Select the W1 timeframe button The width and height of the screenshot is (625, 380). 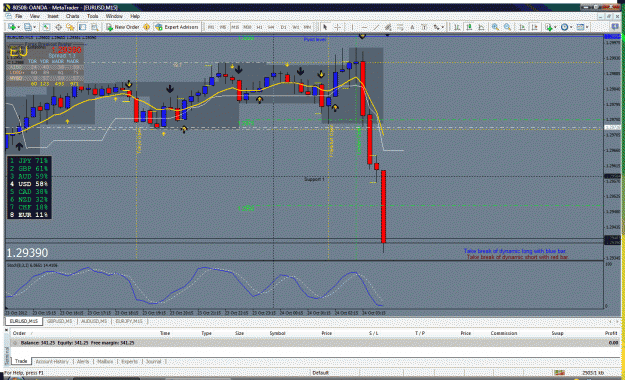click(x=295, y=27)
